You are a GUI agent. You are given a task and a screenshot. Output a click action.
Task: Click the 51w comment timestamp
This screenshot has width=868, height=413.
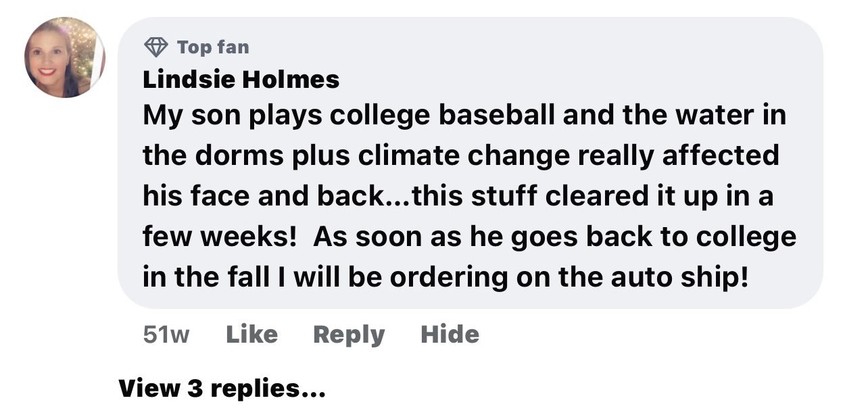coord(166,335)
